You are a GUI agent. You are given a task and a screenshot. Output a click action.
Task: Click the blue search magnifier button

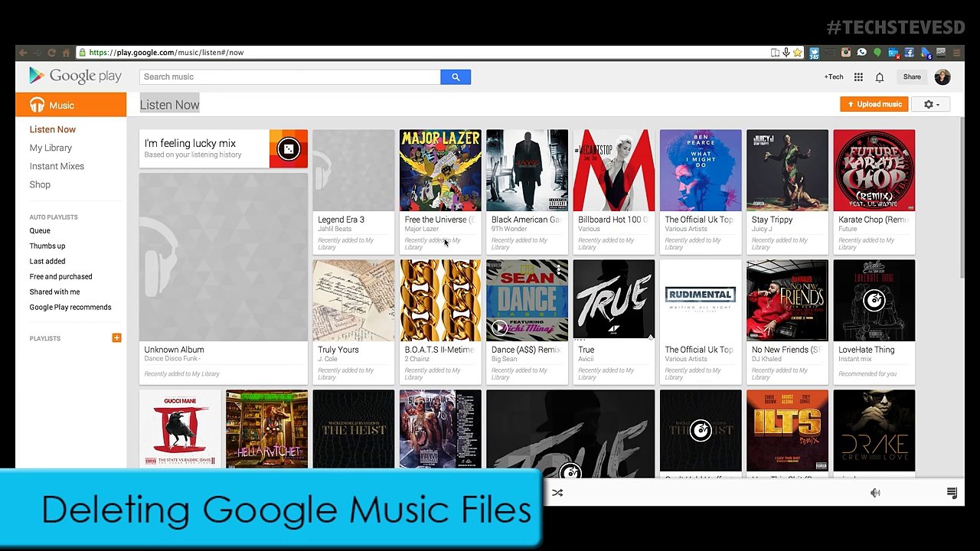456,77
